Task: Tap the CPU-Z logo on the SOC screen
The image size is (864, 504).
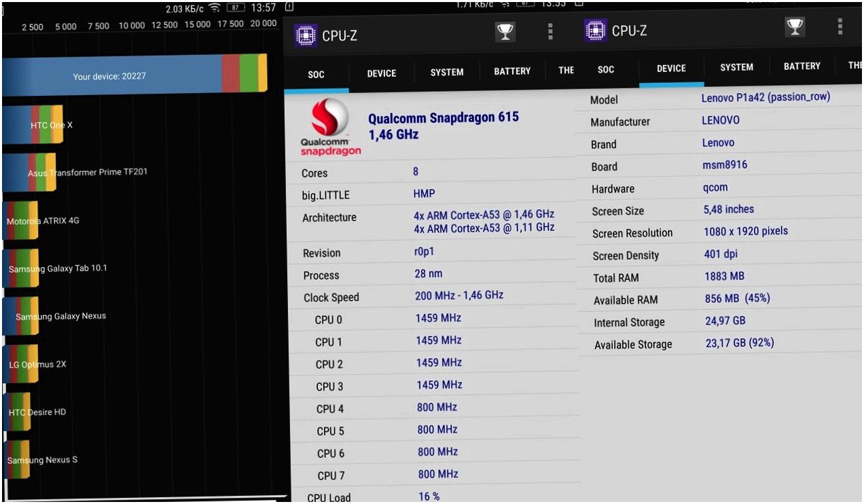Action: point(306,35)
